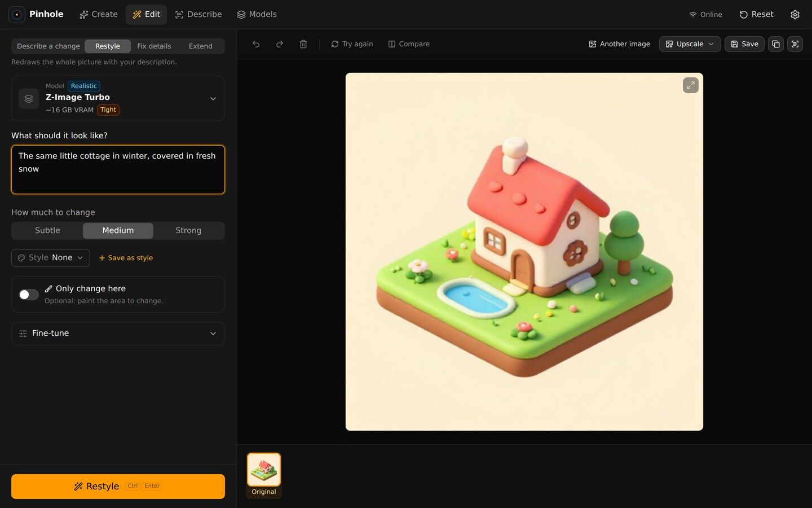Select the Restyle mode tab
Viewport: 812px width, 508px height.
108,46
